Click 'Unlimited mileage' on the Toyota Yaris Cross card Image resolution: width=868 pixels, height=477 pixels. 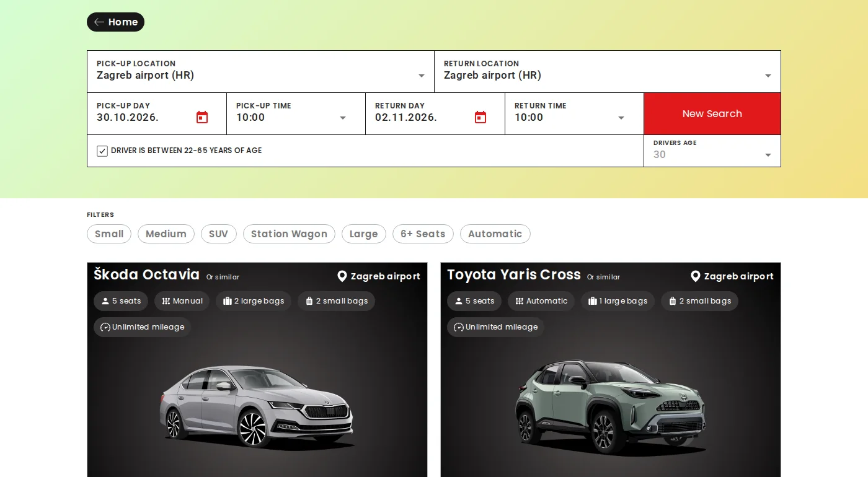pos(502,327)
